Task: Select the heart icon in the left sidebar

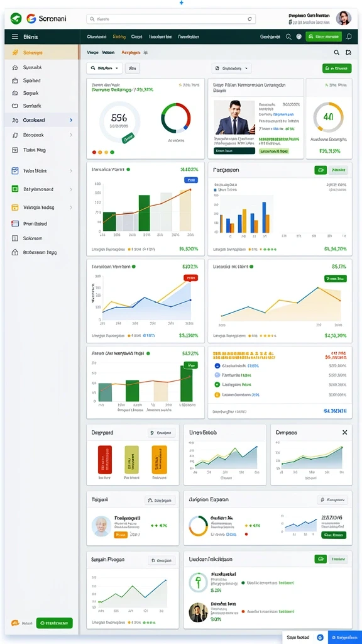Action: [15, 106]
